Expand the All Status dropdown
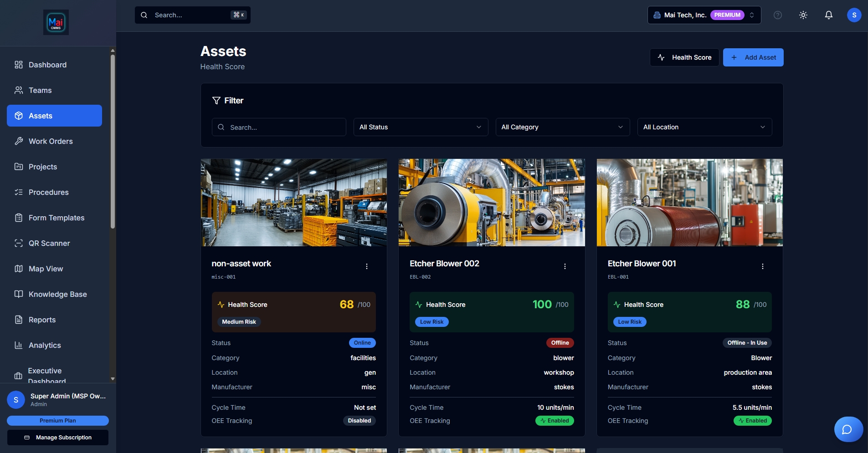 pos(420,127)
